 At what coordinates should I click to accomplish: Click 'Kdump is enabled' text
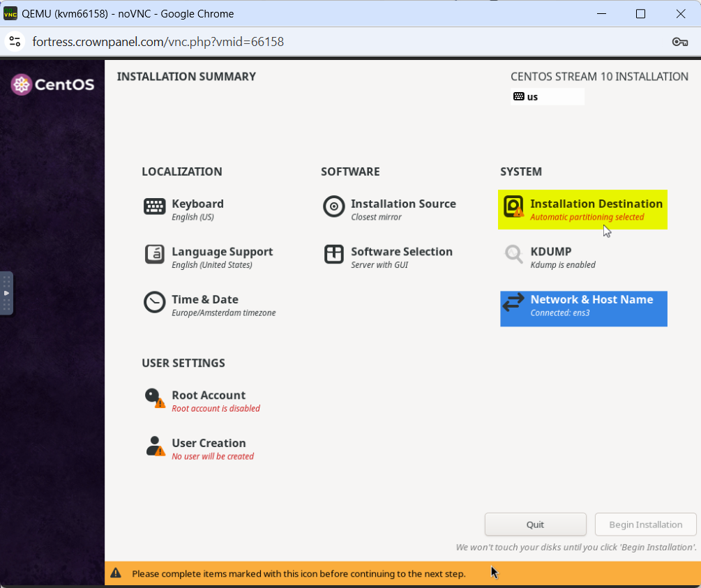coord(563,265)
